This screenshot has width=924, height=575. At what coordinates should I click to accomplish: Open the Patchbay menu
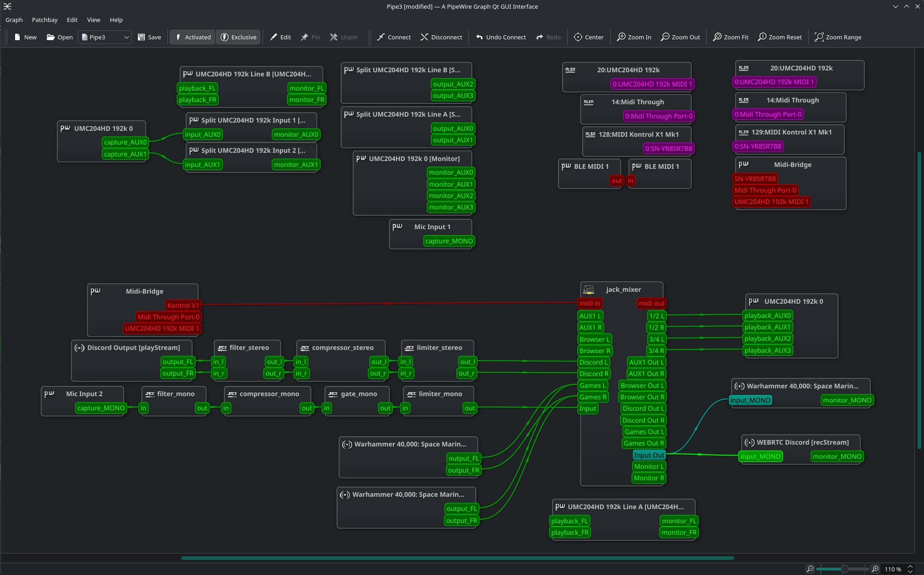point(44,20)
